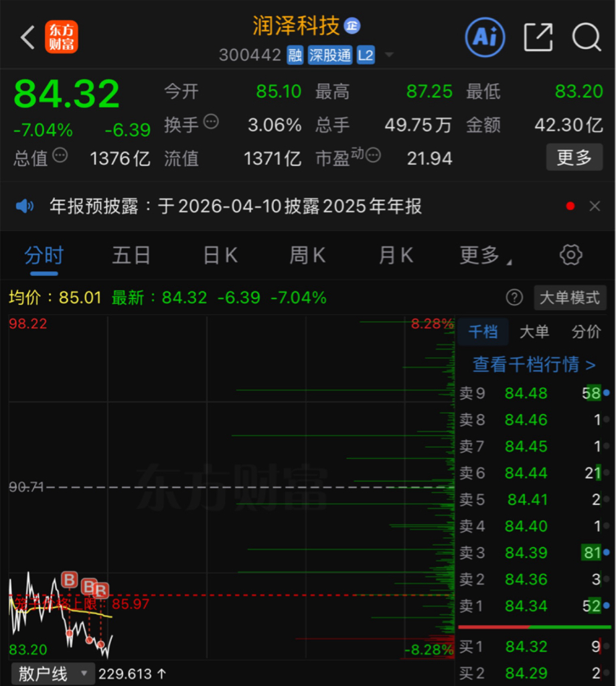616x686 pixels.
Task: Switch to the 五日 tab
Action: click(x=131, y=255)
